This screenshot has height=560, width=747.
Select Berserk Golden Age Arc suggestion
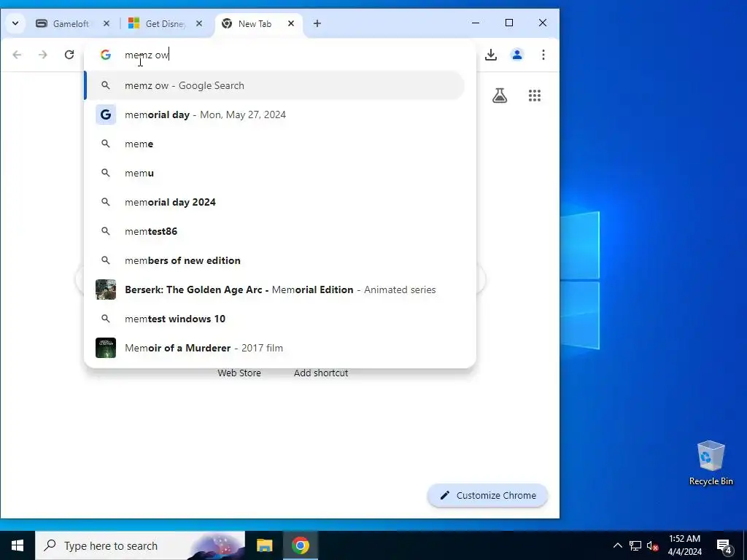275,289
